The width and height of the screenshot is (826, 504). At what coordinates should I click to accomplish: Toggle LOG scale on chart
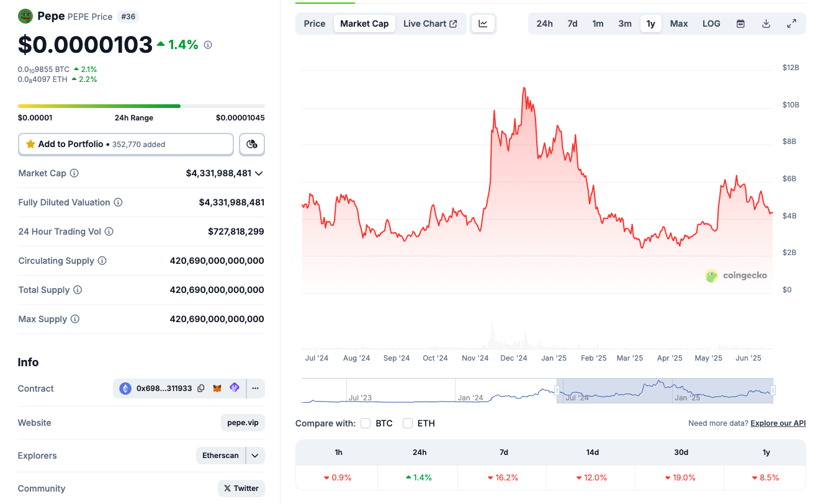[x=711, y=24]
